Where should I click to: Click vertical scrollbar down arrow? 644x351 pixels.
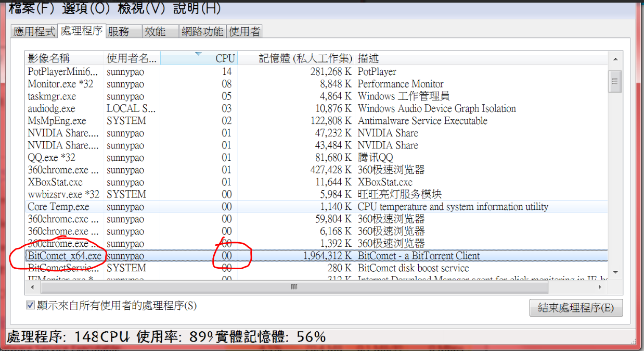pyautogui.click(x=615, y=272)
